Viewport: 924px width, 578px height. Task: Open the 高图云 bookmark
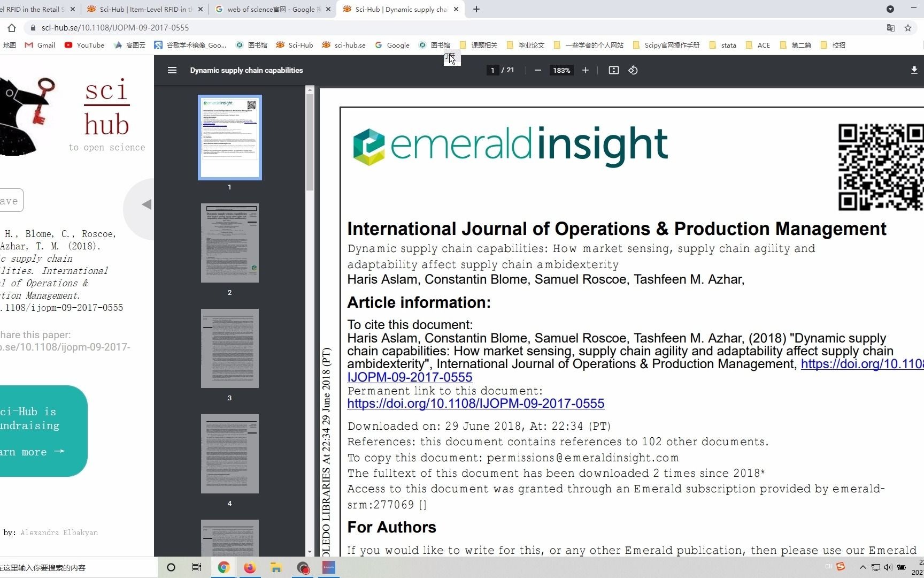(130, 45)
